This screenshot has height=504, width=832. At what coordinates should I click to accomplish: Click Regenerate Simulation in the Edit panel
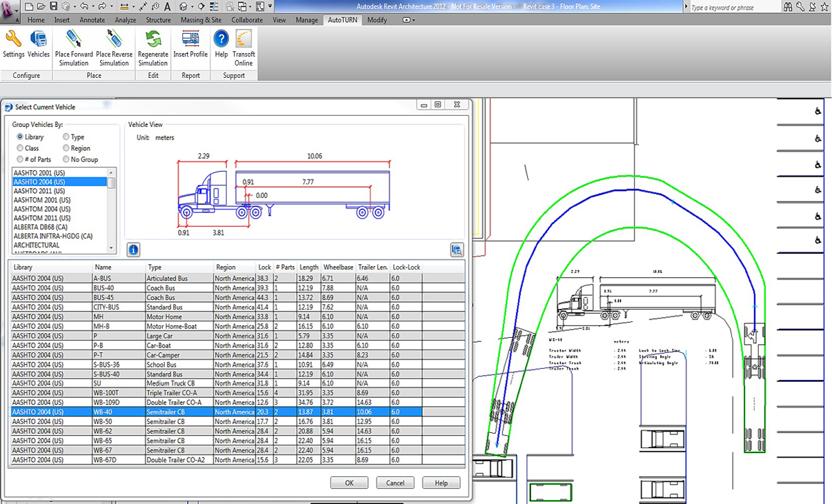pos(152,48)
